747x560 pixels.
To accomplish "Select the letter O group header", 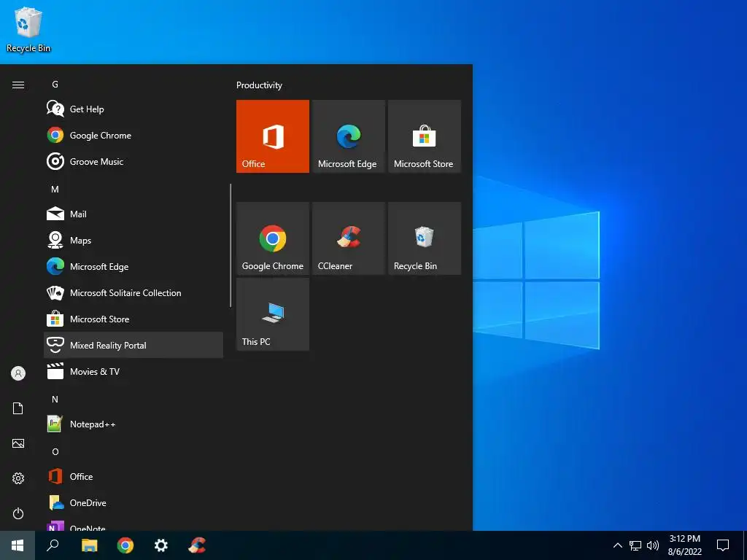I will [55, 451].
